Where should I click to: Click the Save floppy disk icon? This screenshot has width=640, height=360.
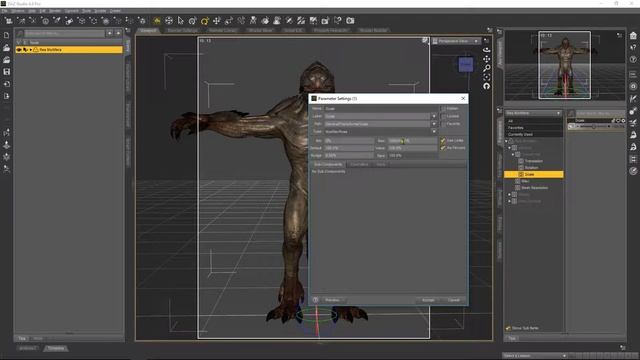(x=7, y=72)
